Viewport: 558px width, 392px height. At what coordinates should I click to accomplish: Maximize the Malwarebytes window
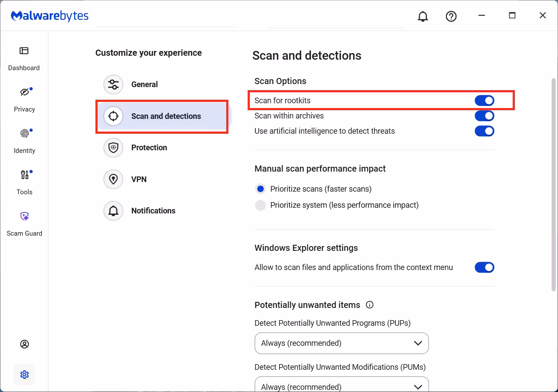[x=512, y=15]
